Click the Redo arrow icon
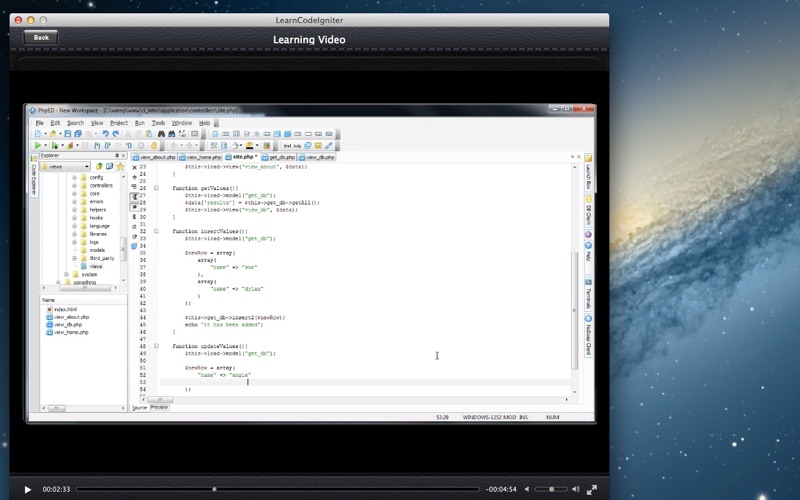Image resolution: width=800 pixels, height=500 pixels. (x=116, y=134)
